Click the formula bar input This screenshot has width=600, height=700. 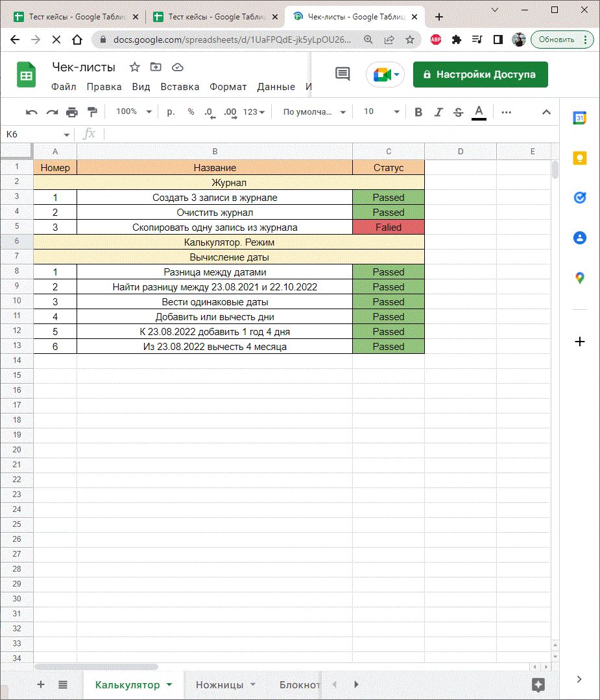pyautogui.click(x=331, y=134)
